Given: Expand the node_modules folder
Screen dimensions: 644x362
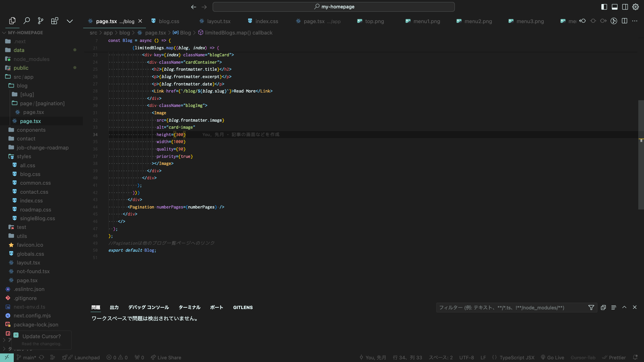Looking at the screenshot, I should pos(32,59).
